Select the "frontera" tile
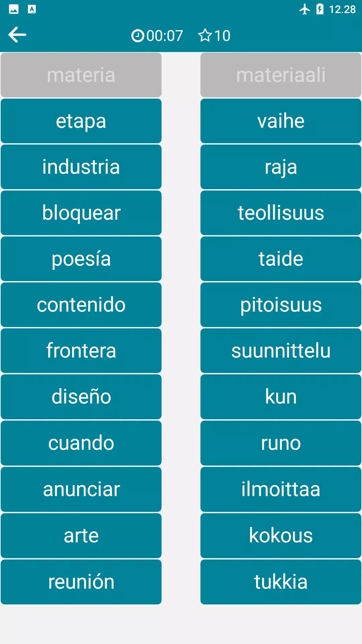Image resolution: width=362 pixels, height=644 pixels. coord(81,351)
